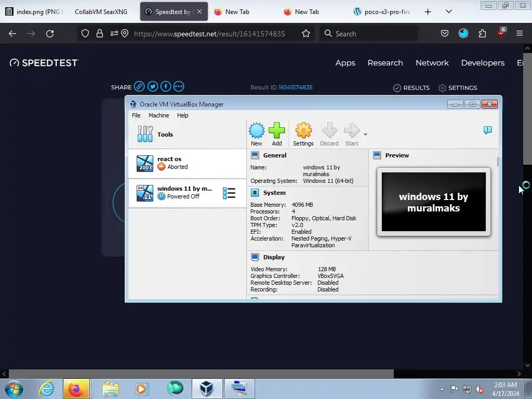Open the Help menu in VirtualBox
The height and width of the screenshot is (399, 532).
[x=182, y=115]
